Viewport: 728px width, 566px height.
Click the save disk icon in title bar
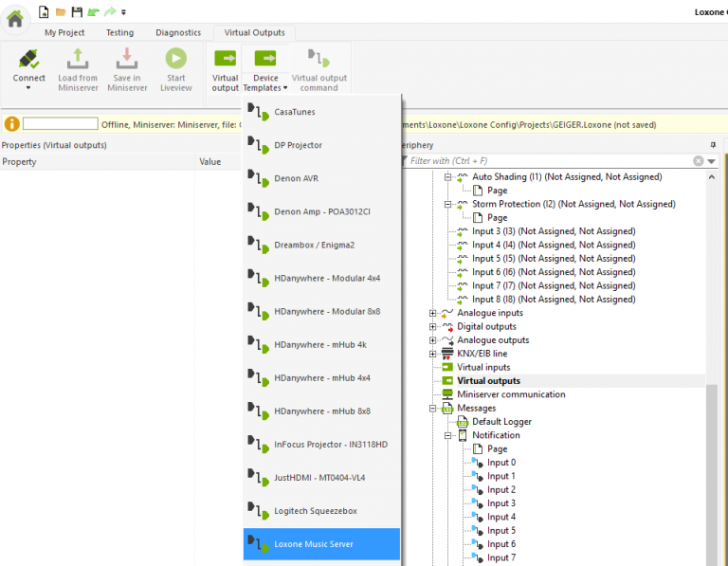[77, 11]
